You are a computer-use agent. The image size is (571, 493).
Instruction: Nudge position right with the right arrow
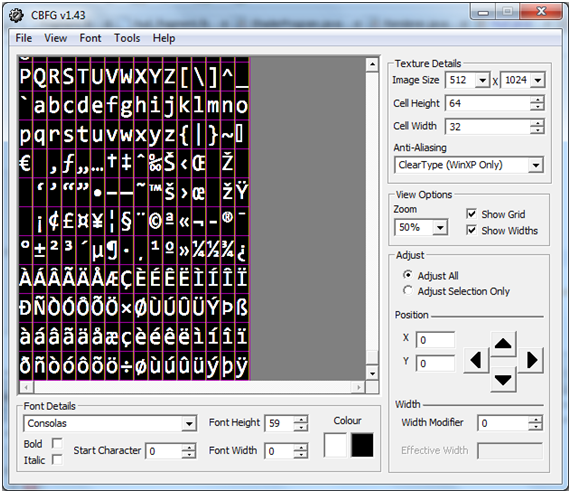coord(531,360)
